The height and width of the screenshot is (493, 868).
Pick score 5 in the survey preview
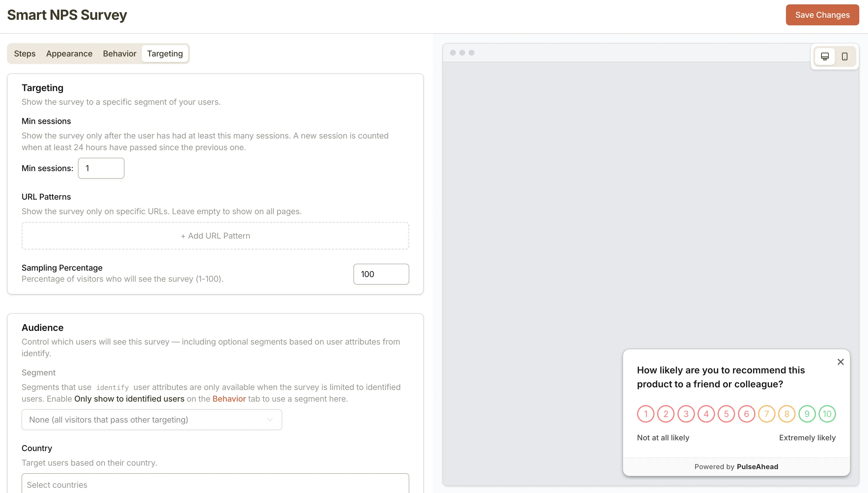727,414
